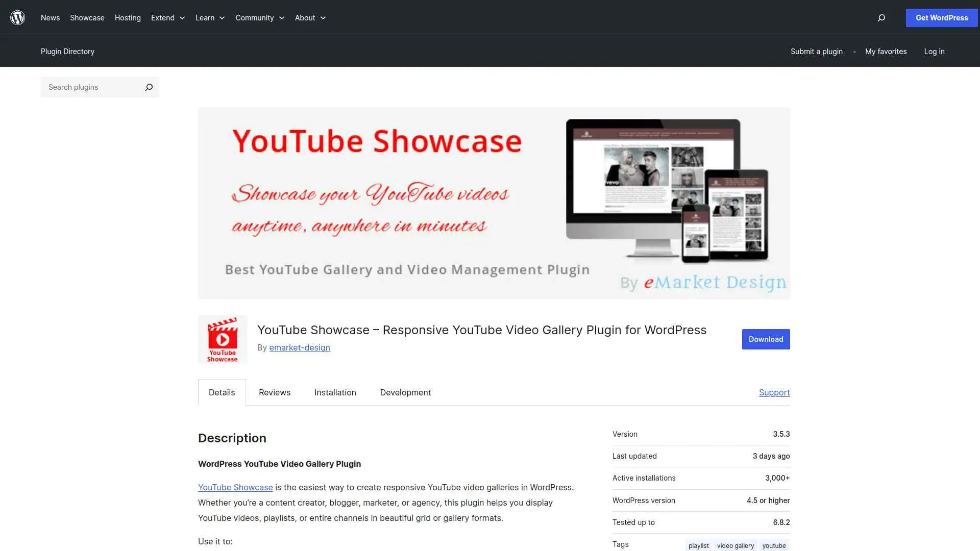980x551 pixels.
Task: Expand the Extend dropdown menu
Action: pyautogui.click(x=167, y=17)
